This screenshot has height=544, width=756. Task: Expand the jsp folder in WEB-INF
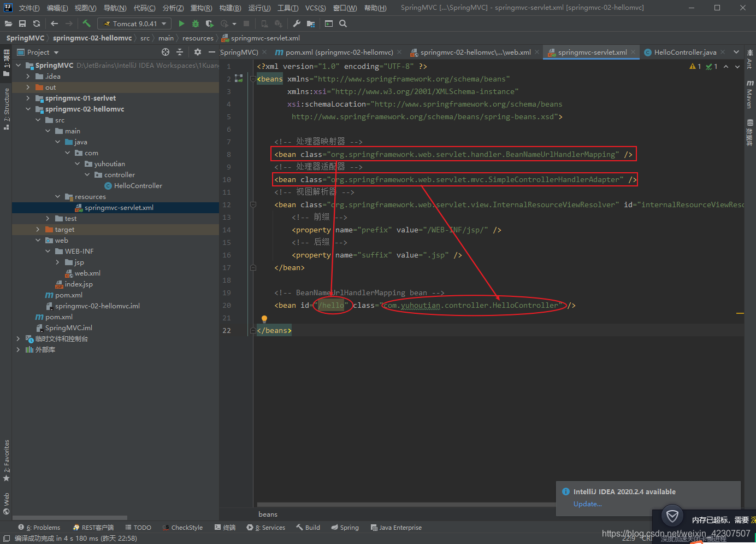pos(57,262)
